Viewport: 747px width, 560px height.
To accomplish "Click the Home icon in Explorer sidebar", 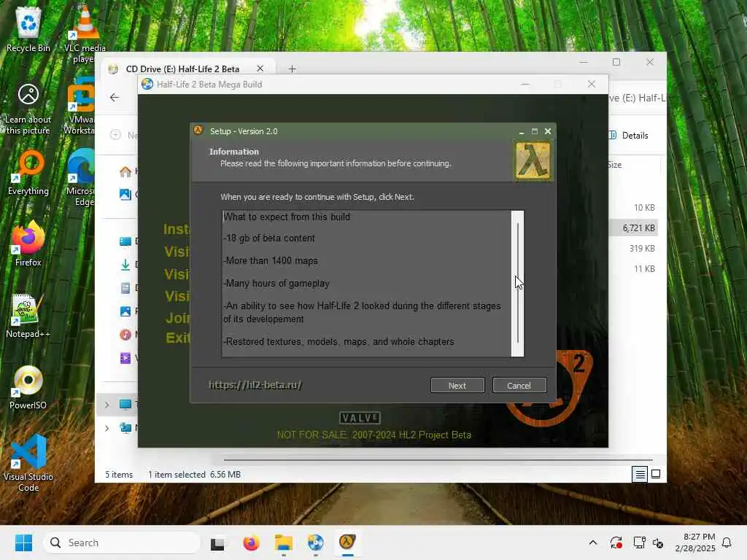I will point(125,171).
